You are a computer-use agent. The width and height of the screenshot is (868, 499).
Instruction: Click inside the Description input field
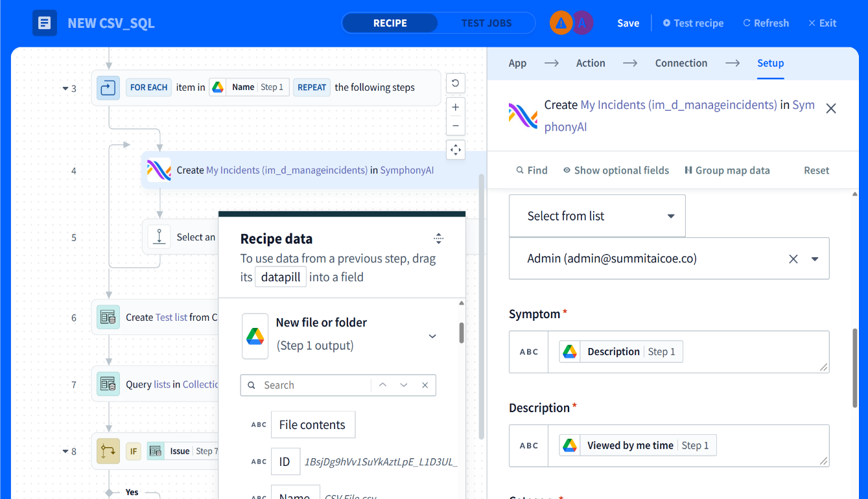click(x=688, y=446)
